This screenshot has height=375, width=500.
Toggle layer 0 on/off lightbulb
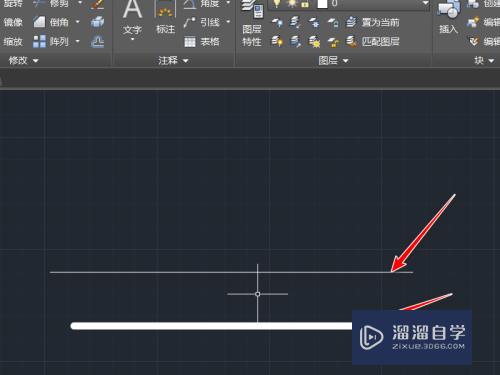(x=276, y=3)
